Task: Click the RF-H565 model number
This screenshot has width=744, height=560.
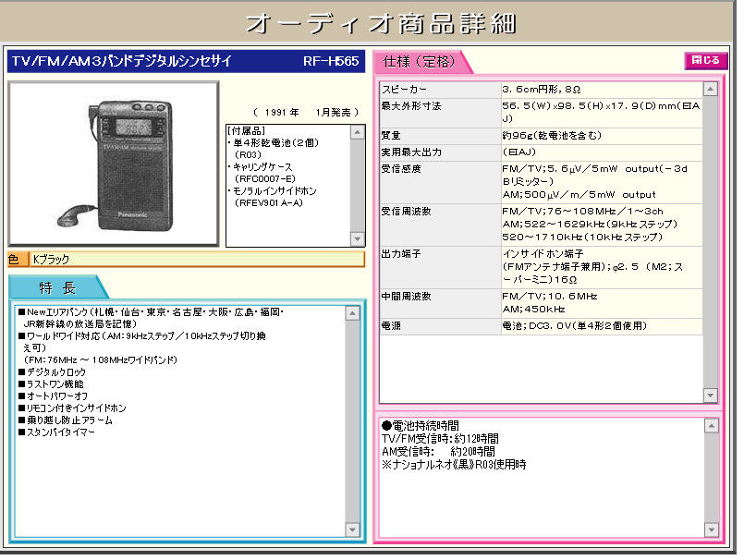Action: click(331, 61)
